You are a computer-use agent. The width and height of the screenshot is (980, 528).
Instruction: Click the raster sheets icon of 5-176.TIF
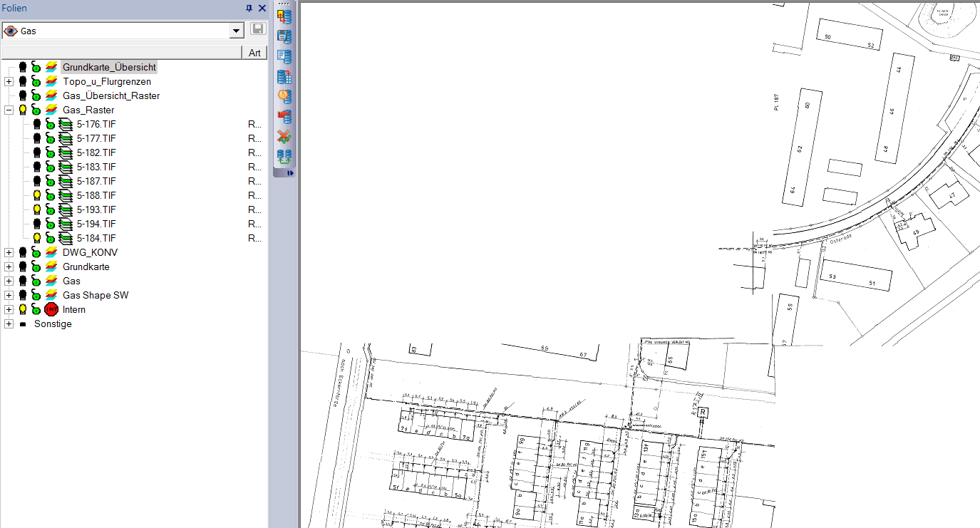(x=66, y=124)
